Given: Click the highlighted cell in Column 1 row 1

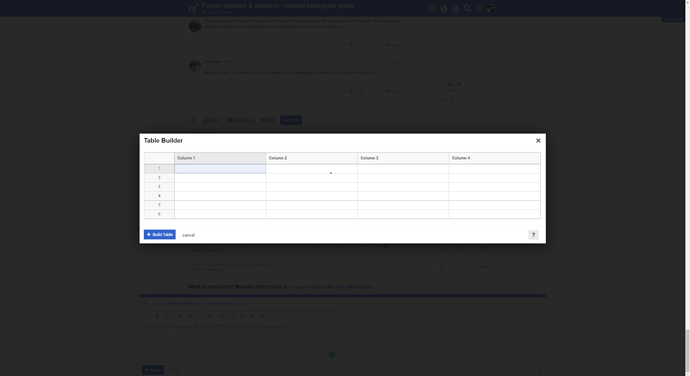Looking at the screenshot, I should (220, 169).
